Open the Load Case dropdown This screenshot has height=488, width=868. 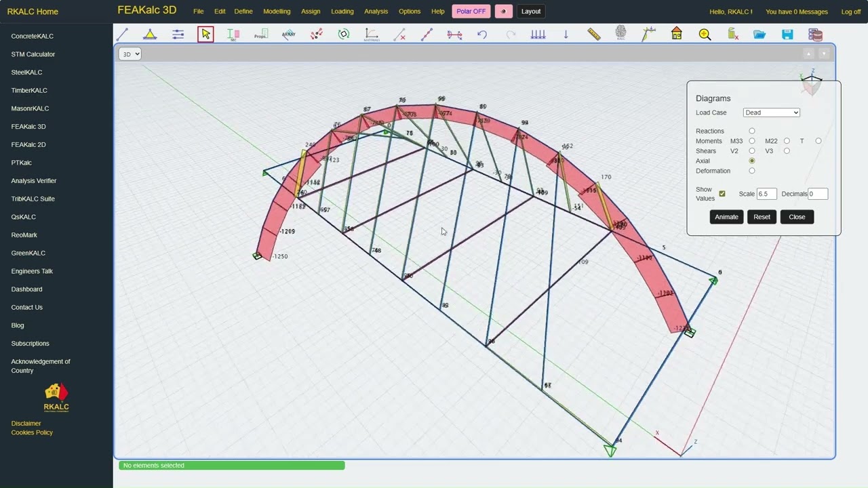771,113
